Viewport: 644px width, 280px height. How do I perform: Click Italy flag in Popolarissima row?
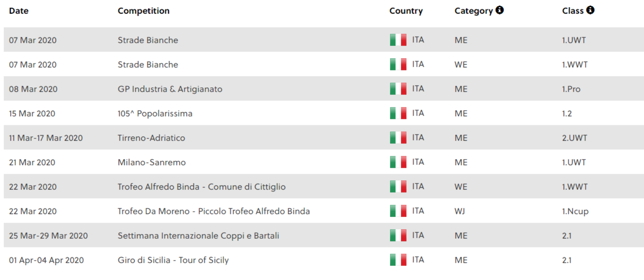(398, 113)
